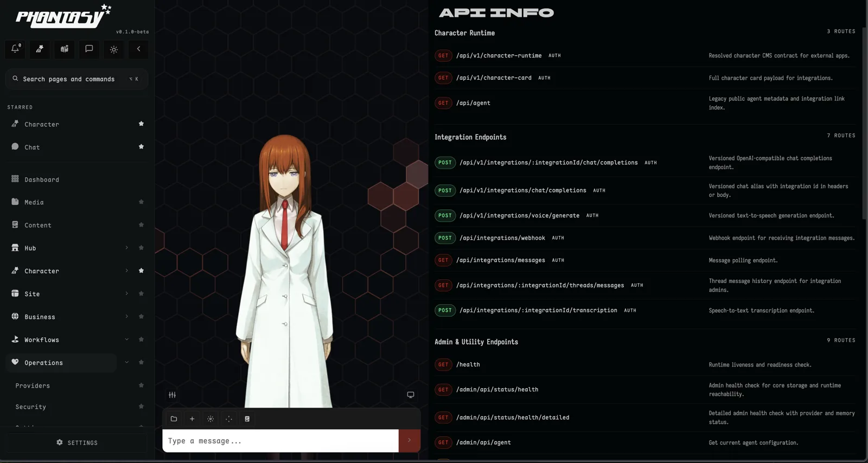Expand the Business submenu chevron
The image size is (868, 463).
127,316
